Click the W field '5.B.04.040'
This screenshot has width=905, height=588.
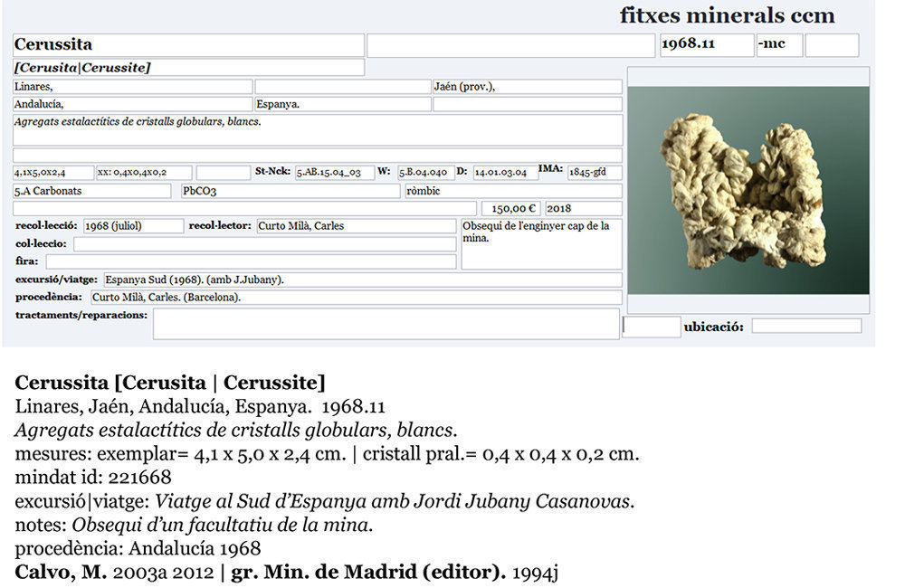pyautogui.click(x=425, y=173)
